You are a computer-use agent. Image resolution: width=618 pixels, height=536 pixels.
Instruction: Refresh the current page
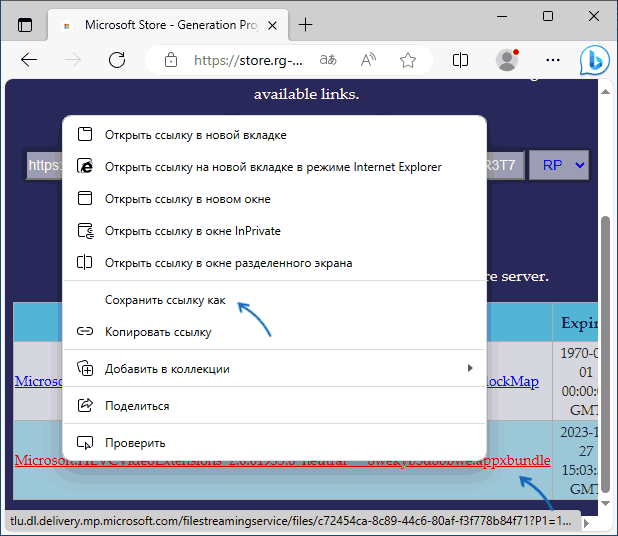[x=117, y=60]
